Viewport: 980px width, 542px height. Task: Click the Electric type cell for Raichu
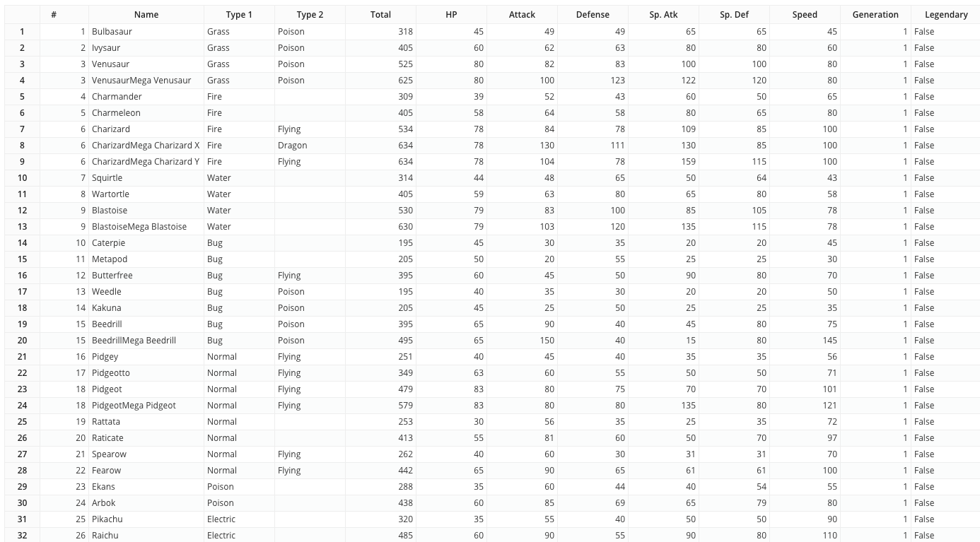[221, 536]
